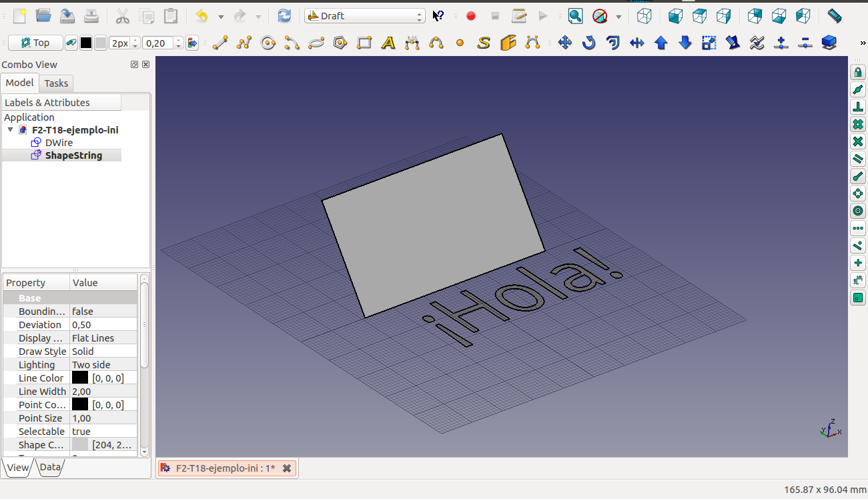This screenshot has height=499, width=868.
Task: Collapse the F2-T18-ejemplo-ini document tree
Action: tap(11, 130)
